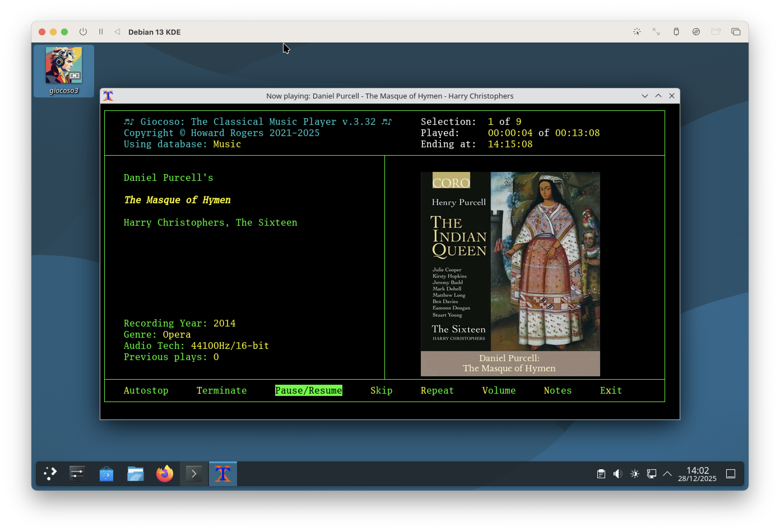Adjust playback Volume in Giocoso

tap(499, 390)
